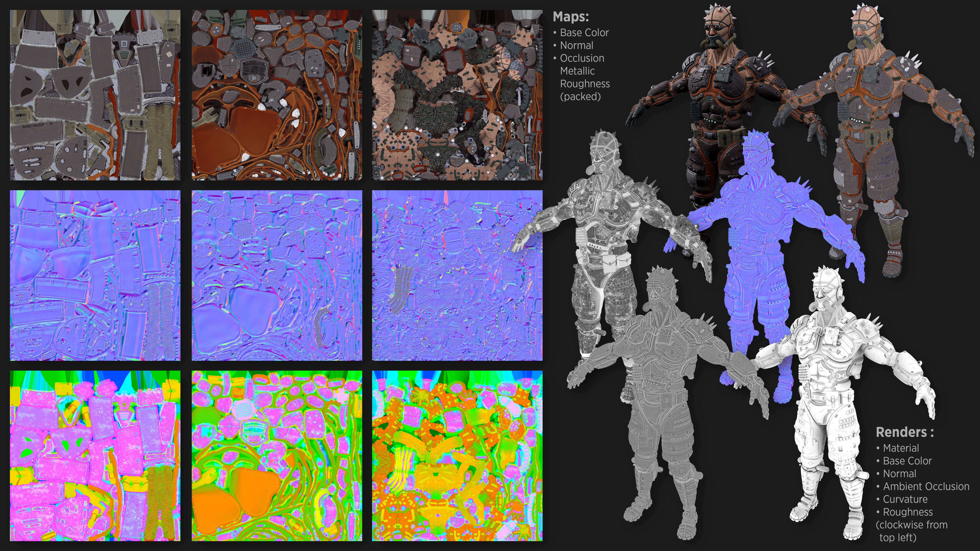Click 'Roughness' in the Maps list
The image size is (980, 551).
[x=585, y=84]
